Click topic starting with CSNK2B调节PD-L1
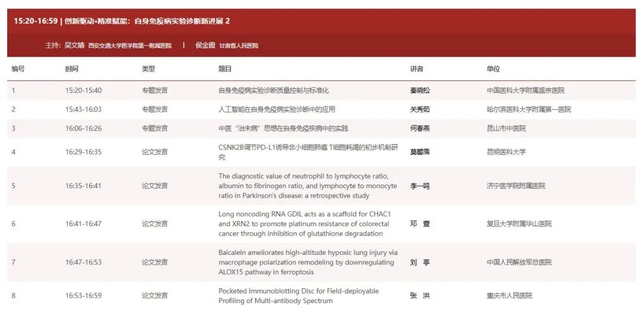Screen dimensions: 644x318 (x=308, y=152)
